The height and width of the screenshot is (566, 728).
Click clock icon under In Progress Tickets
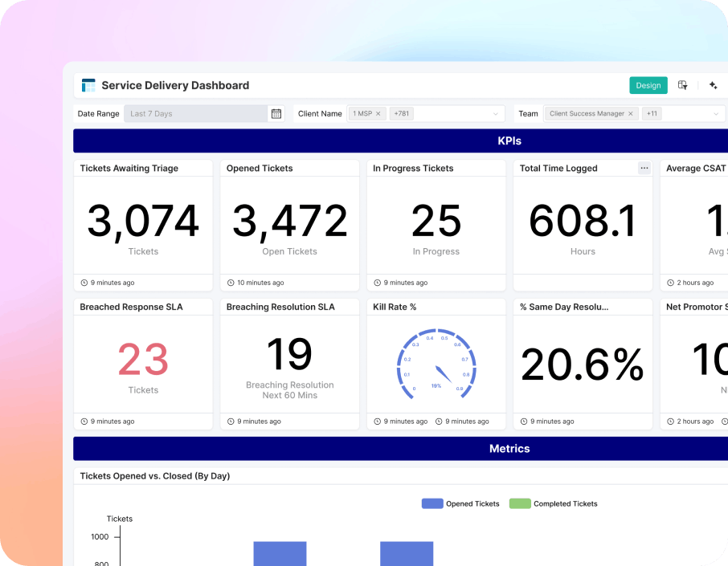tap(378, 283)
